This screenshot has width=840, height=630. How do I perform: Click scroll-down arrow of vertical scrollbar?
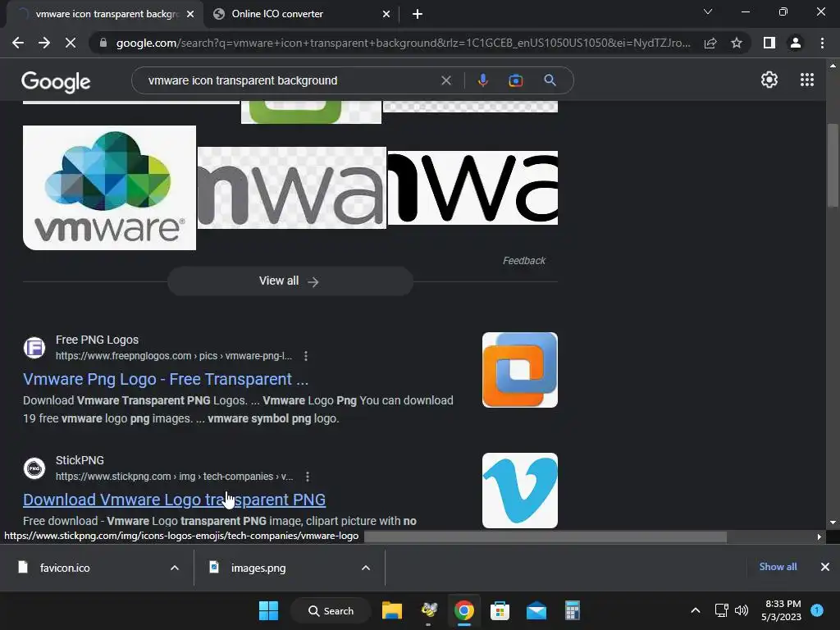pyautogui.click(x=833, y=523)
